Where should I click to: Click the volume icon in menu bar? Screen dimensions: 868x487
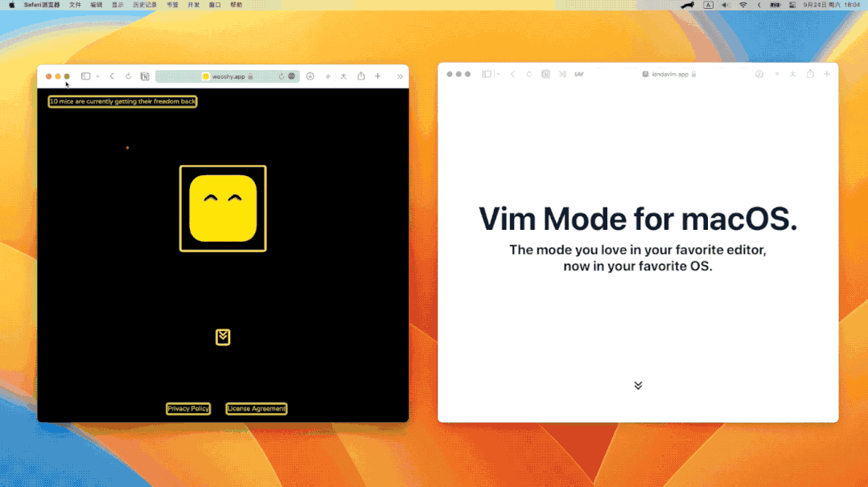[x=725, y=5]
